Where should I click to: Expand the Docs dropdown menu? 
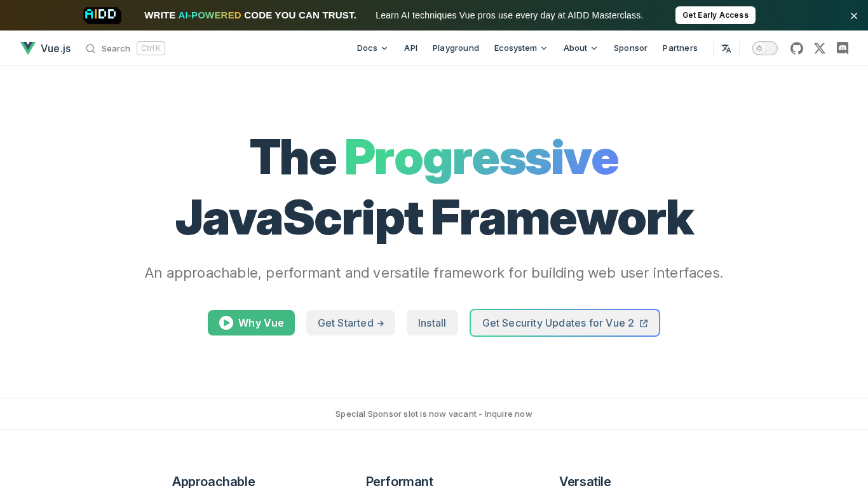pyautogui.click(x=372, y=48)
